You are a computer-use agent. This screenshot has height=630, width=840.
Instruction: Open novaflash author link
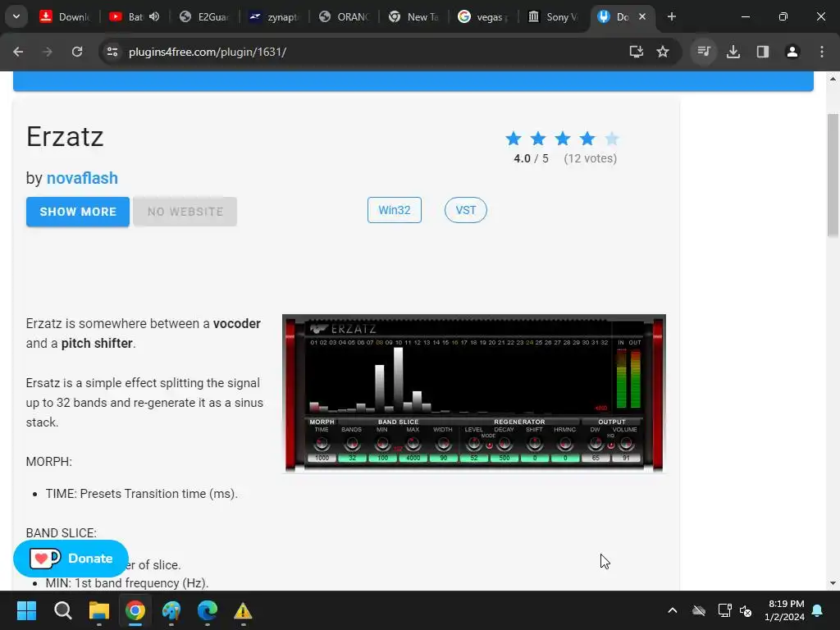[82, 178]
